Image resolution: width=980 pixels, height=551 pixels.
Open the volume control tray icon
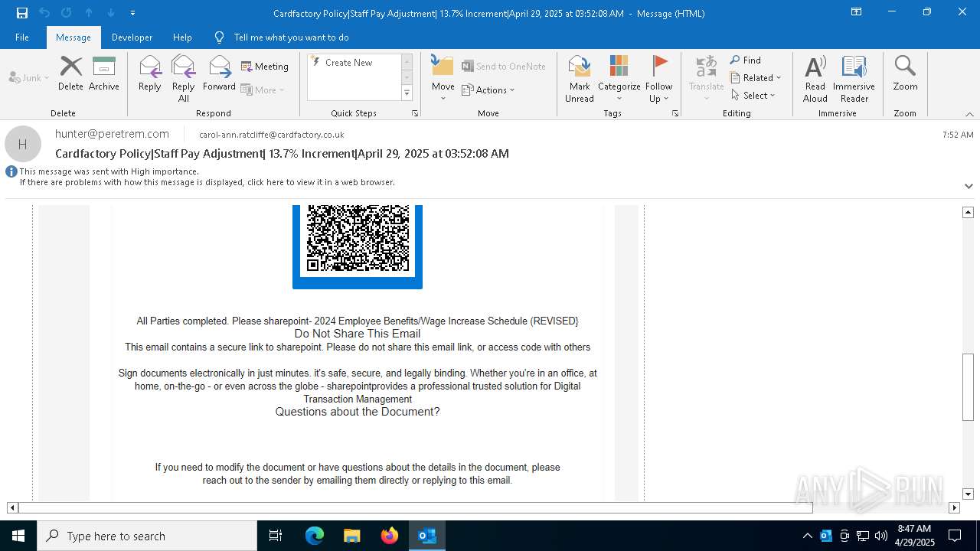pos(881,536)
